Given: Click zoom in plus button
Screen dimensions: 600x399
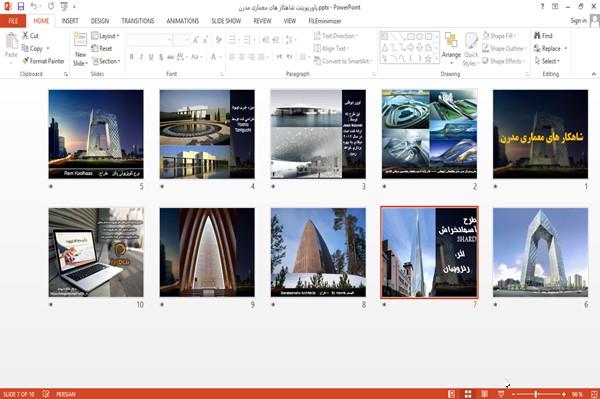Looking at the screenshot, I should [564, 394].
